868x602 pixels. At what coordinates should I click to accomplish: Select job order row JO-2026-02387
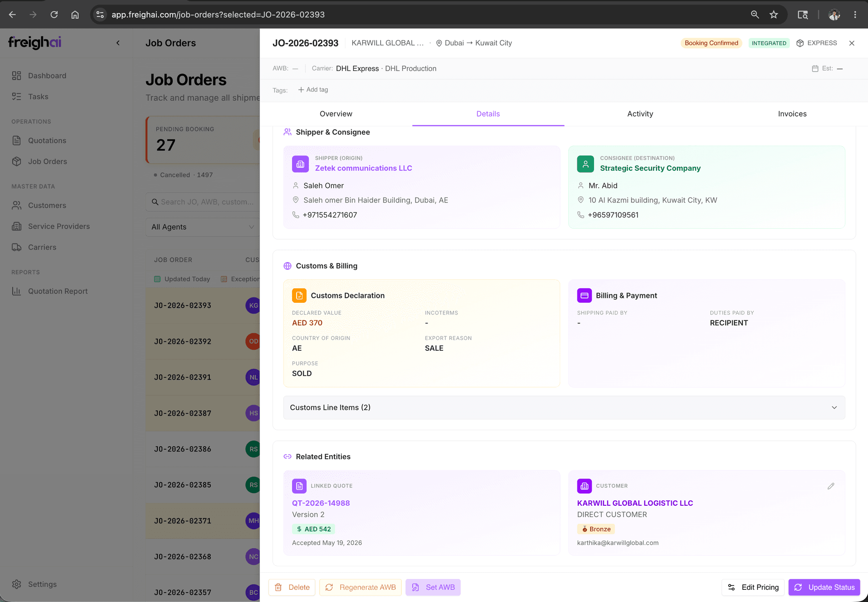pos(203,414)
